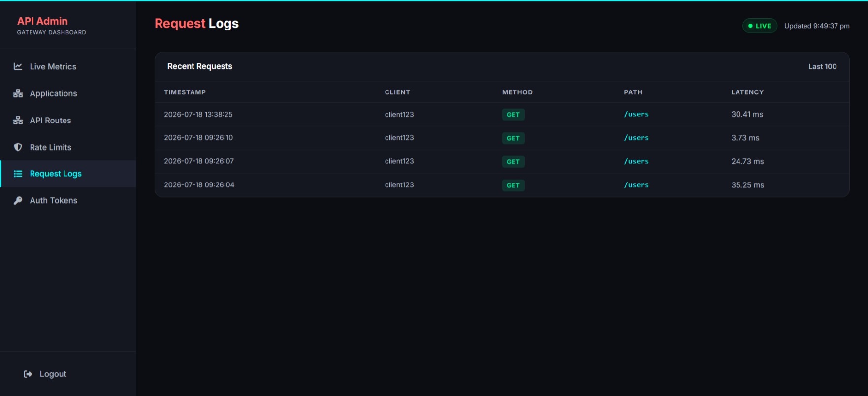This screenshot has width=868, height=396.
Task: Click the 3.73 ms latency value
Action: click(x=745, y=138)
